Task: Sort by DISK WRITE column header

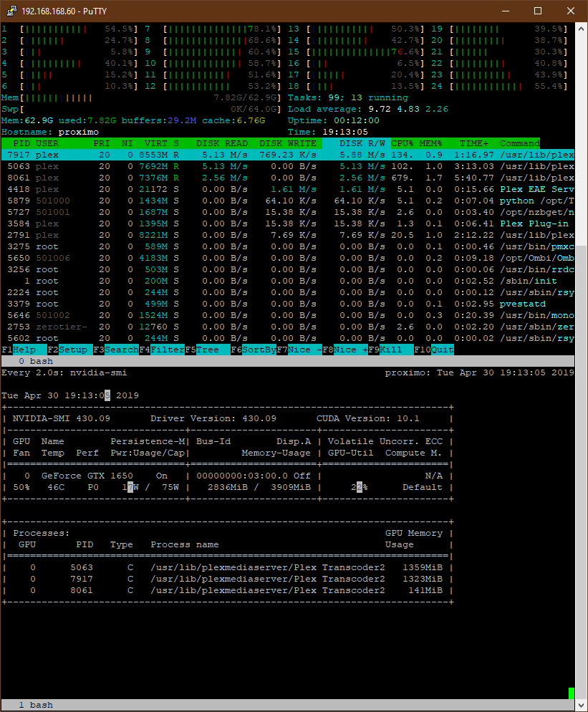Action: [288, 143]
